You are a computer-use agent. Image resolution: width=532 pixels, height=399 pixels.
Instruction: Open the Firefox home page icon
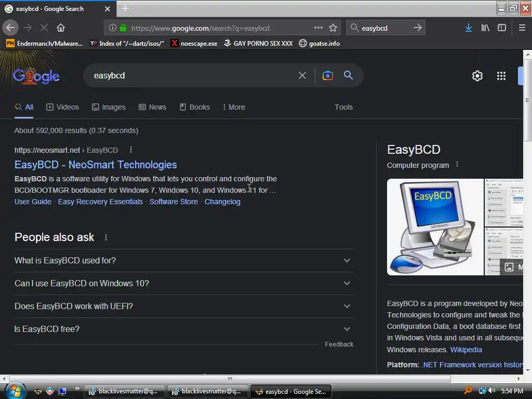pos(61,28)
